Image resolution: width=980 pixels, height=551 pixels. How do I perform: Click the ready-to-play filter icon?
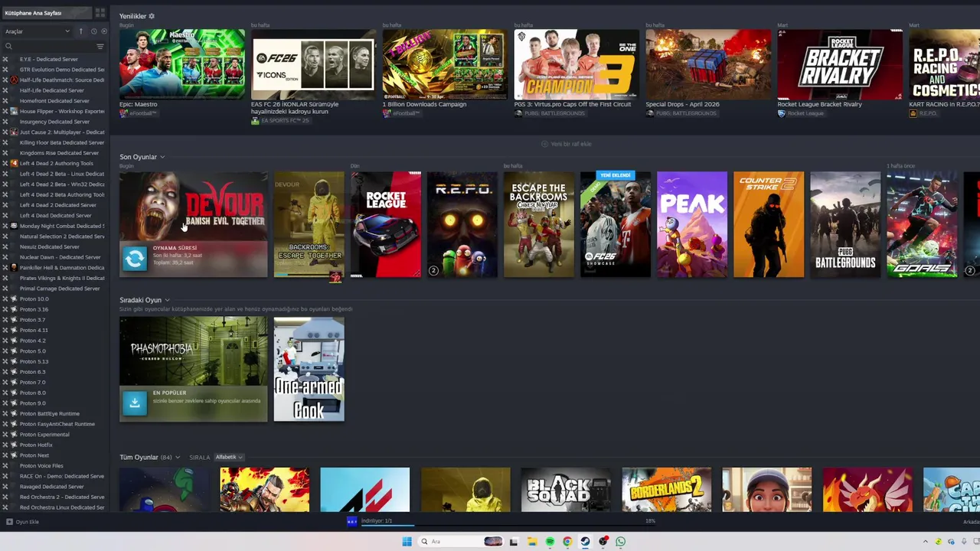[x=103, y=31]
